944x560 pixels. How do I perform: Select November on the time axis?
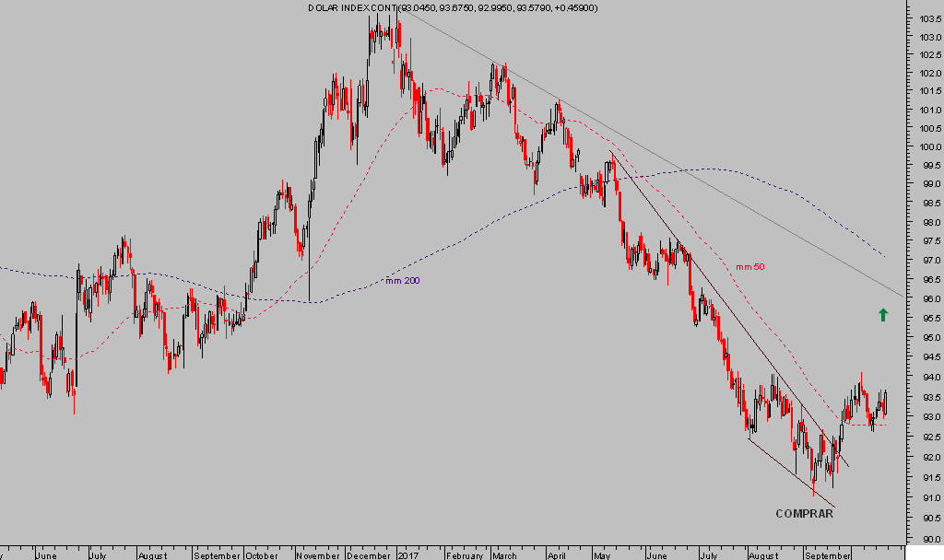tap(318, 555)
